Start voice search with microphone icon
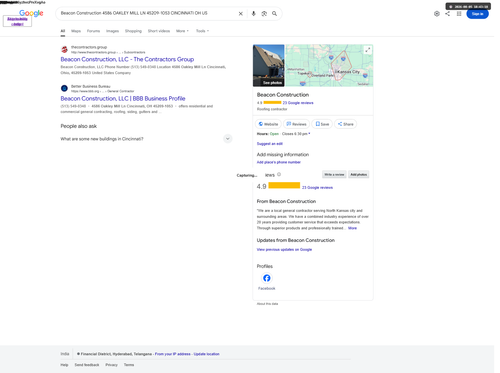 point(253,14)
